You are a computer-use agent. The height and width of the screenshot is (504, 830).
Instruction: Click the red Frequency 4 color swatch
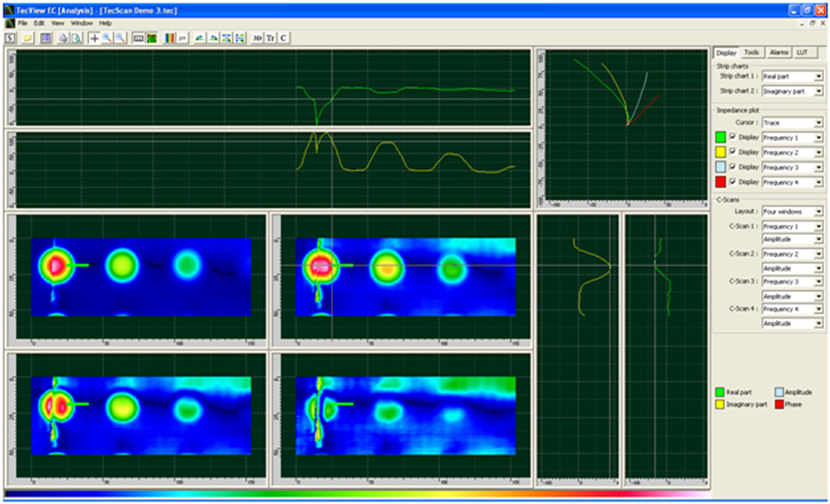click(721, 182)
